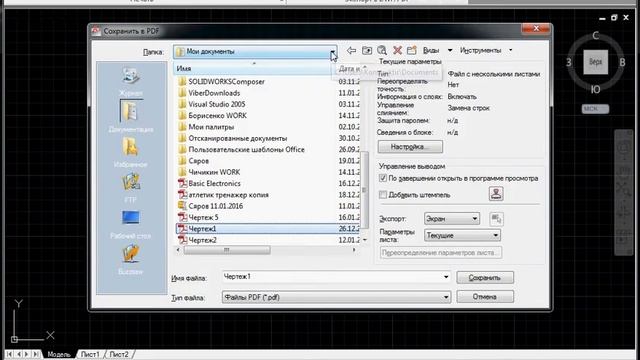
Task: Select the Basic Electronics PDF file
Action: coord(214,184)
